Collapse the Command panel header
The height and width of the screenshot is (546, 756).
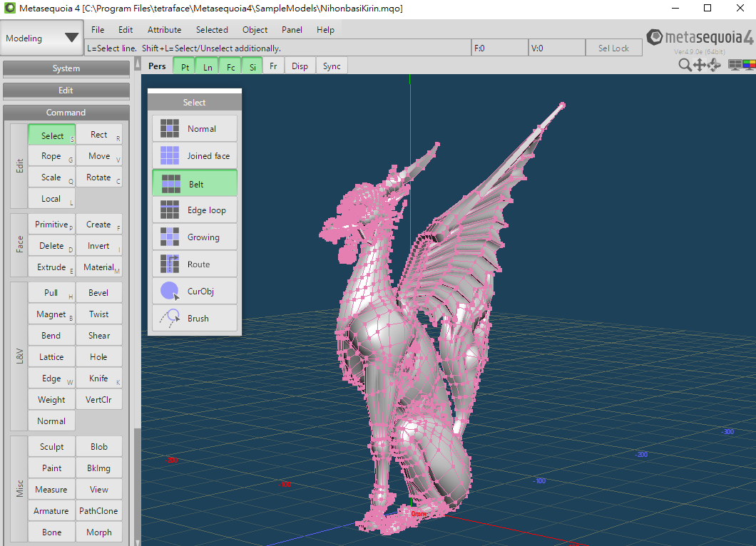[x=66, y=113]
